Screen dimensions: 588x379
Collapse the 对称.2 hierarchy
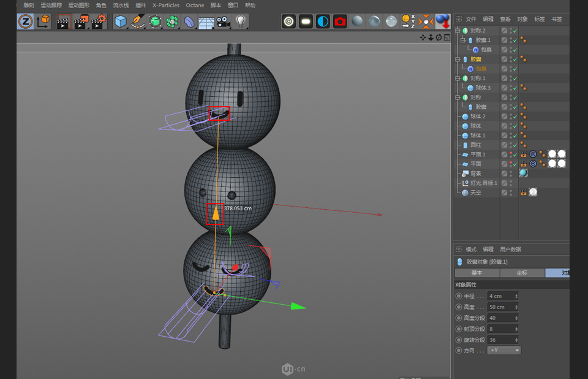(x=457, y=29)
